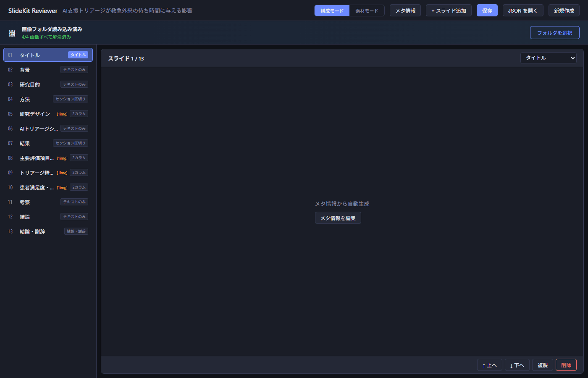This screenshot has height=378, width=588.
Task: Add a slide using + スライド追加
Action: pyautogui.click(x=449, y=10)
